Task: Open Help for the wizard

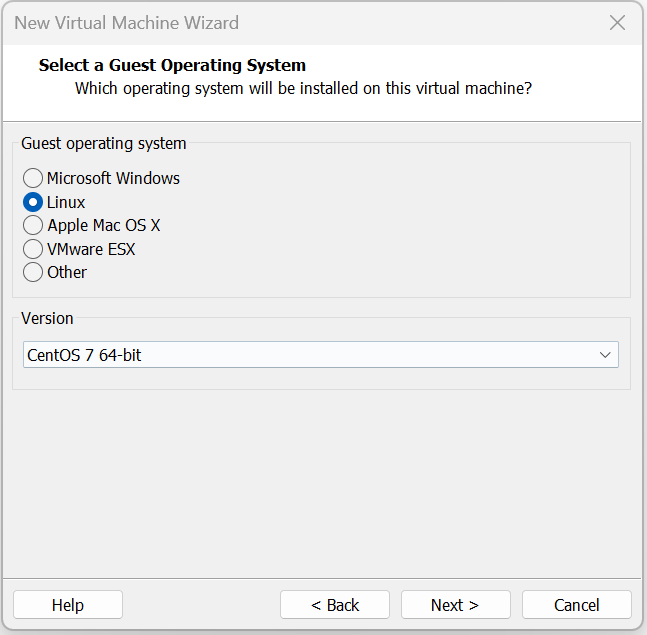Action: (x=68, y=605)
